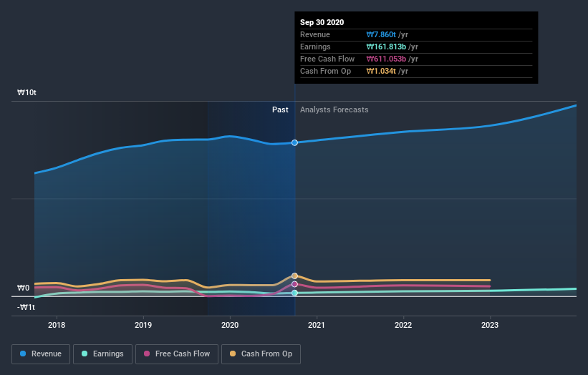Click the teal Earnings data point marker
Image resolution: width=588 pixels, height=375 pixels.
(x=295, y=293)
